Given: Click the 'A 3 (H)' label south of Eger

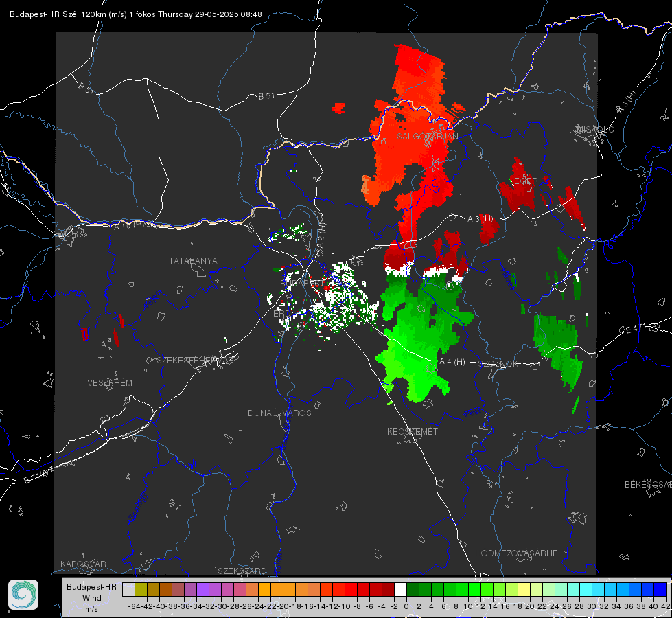Looking at the screenshot, I should 480,219.
